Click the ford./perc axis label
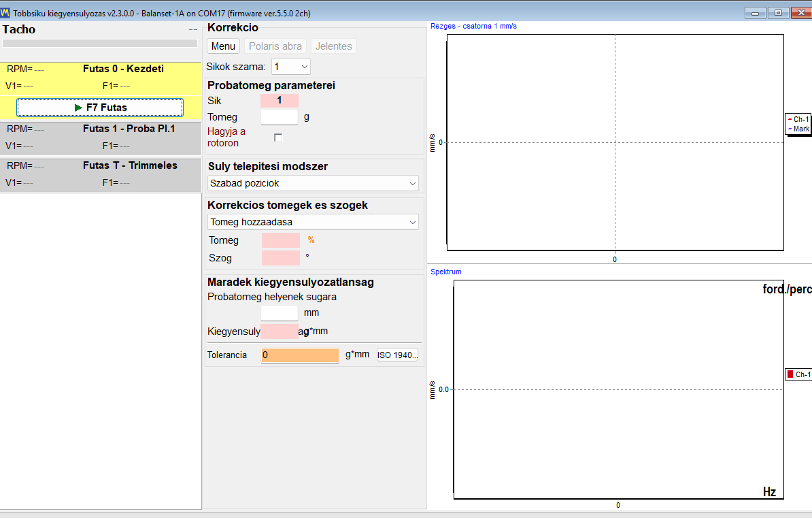 tap(787, 289)
